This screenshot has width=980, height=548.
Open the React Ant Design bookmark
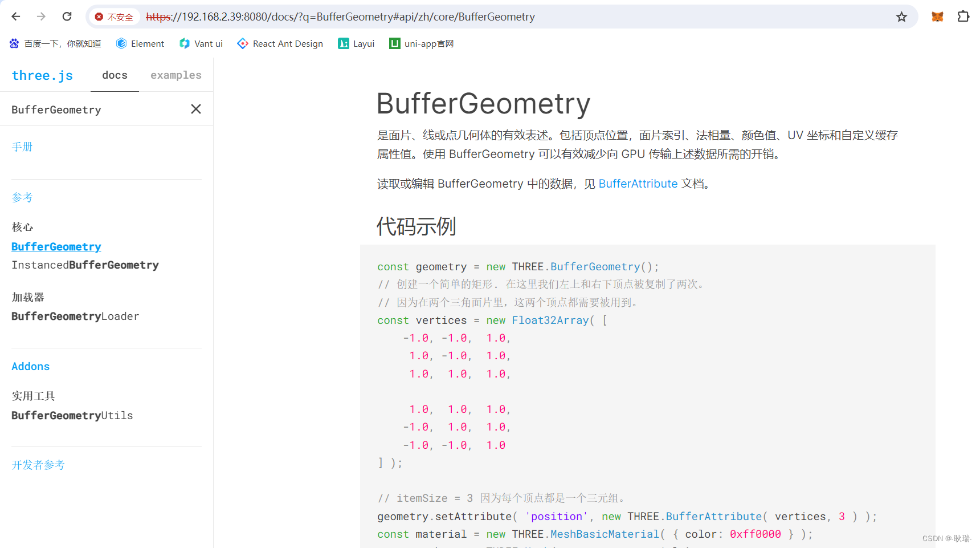coord(280,43)
